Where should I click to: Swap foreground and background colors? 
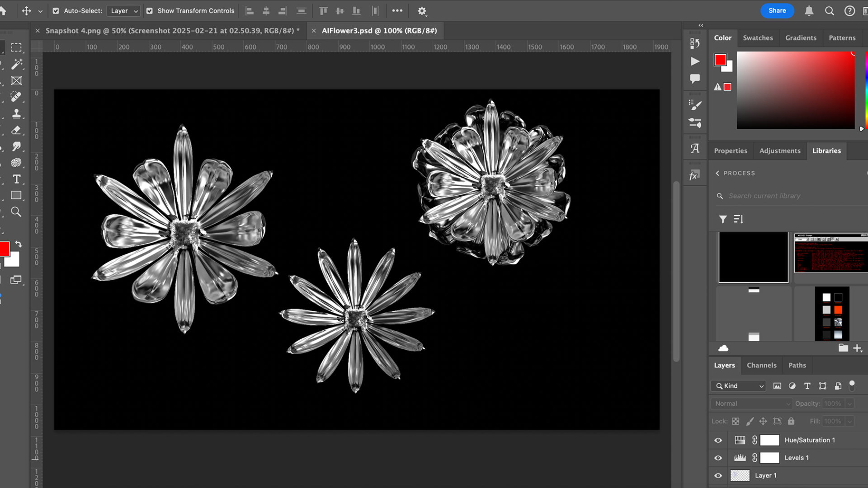point(19,244)
